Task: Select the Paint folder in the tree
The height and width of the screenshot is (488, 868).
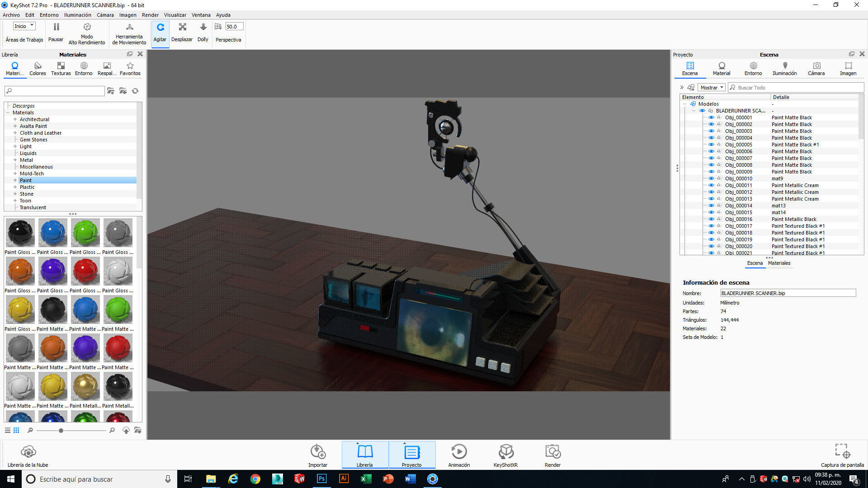Action: [26, 180]
